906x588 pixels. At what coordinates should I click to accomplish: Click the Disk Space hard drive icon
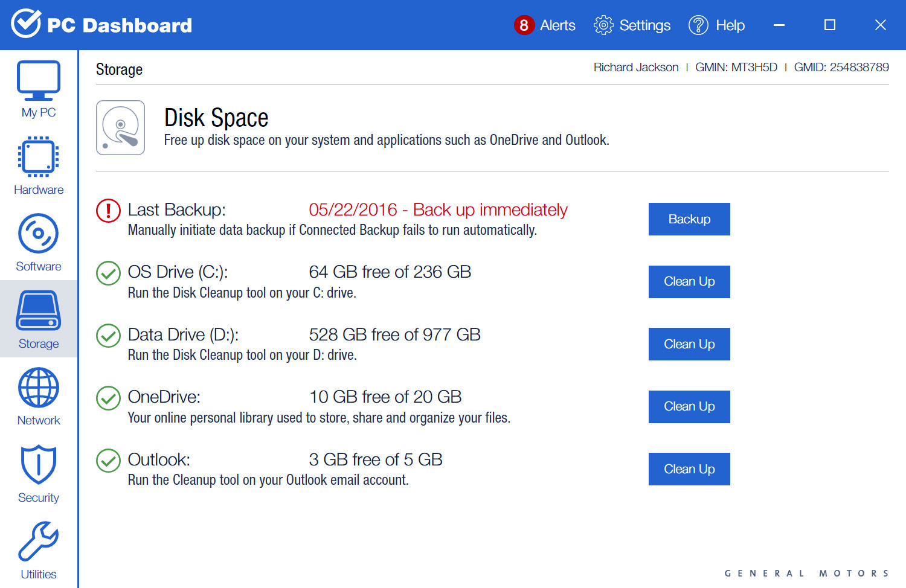click(x=121, y=128)
